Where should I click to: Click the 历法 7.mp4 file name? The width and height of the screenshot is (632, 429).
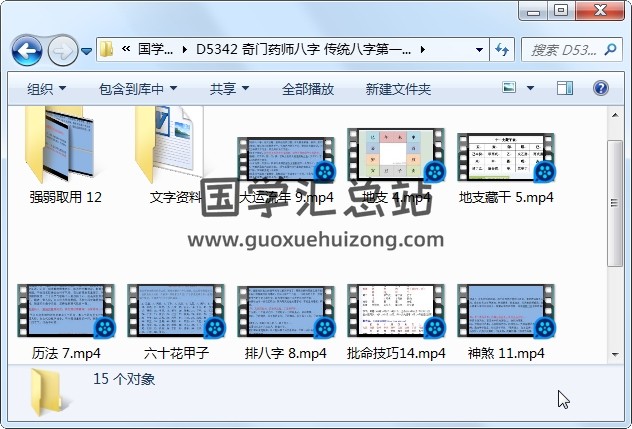click(x=66, y=354)
